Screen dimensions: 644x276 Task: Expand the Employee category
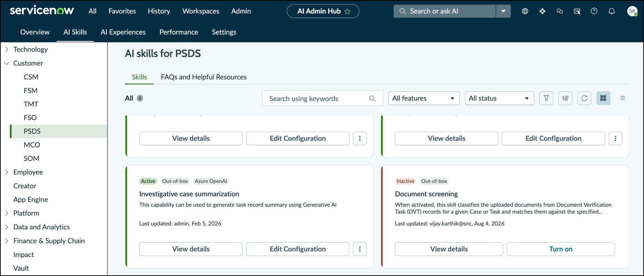tap(6, 172)
